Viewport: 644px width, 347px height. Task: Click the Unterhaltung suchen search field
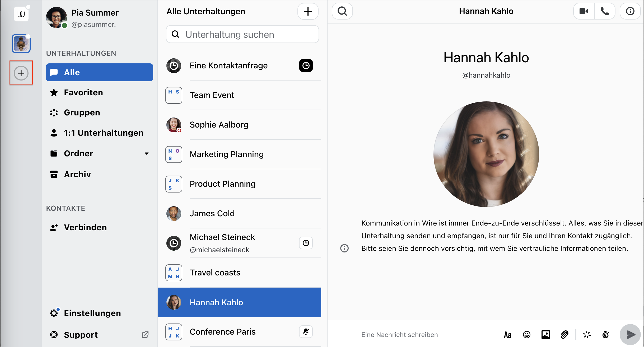point(242,34)
